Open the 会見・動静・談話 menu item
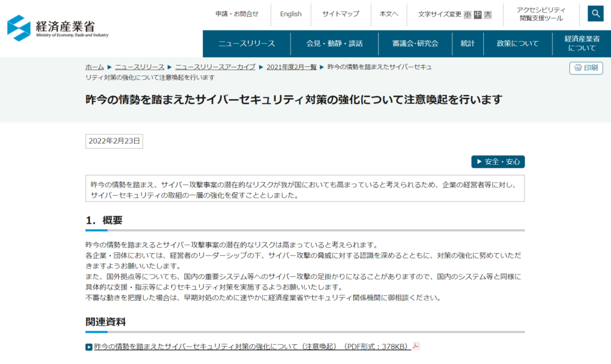Screen dimensions: 611x364 click(334, 44)
